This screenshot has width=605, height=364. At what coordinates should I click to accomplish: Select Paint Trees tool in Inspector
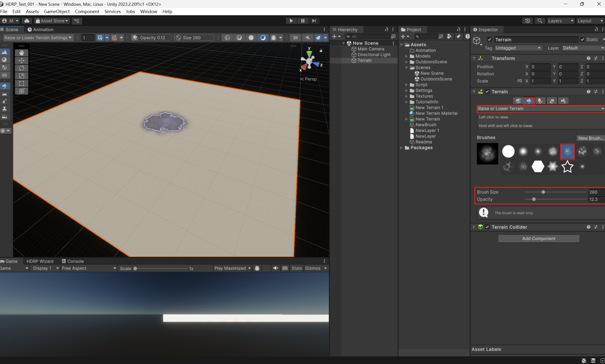click(x=540, y=101)
